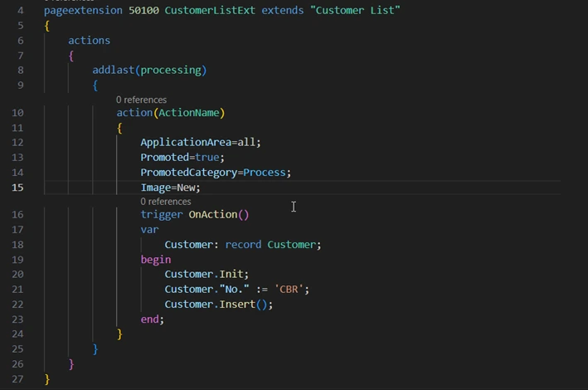Click the 'Customer' variable name before colon on line 18
This screenshot has width=588, height=390.
[189, 245]
